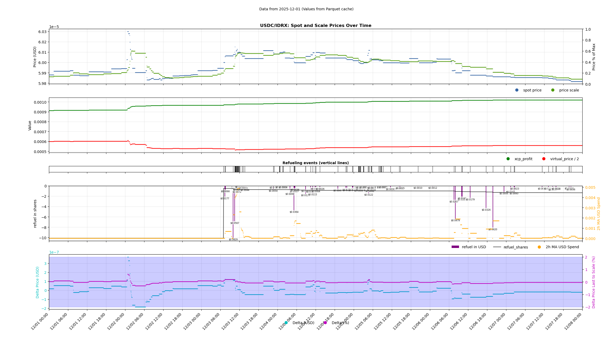Click the $0.0479 refuel annotation label
The image size is (613, 364).
click(455, 220)
